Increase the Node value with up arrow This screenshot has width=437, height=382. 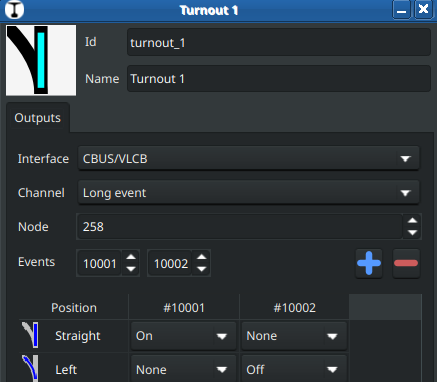(x=412, y=220)
